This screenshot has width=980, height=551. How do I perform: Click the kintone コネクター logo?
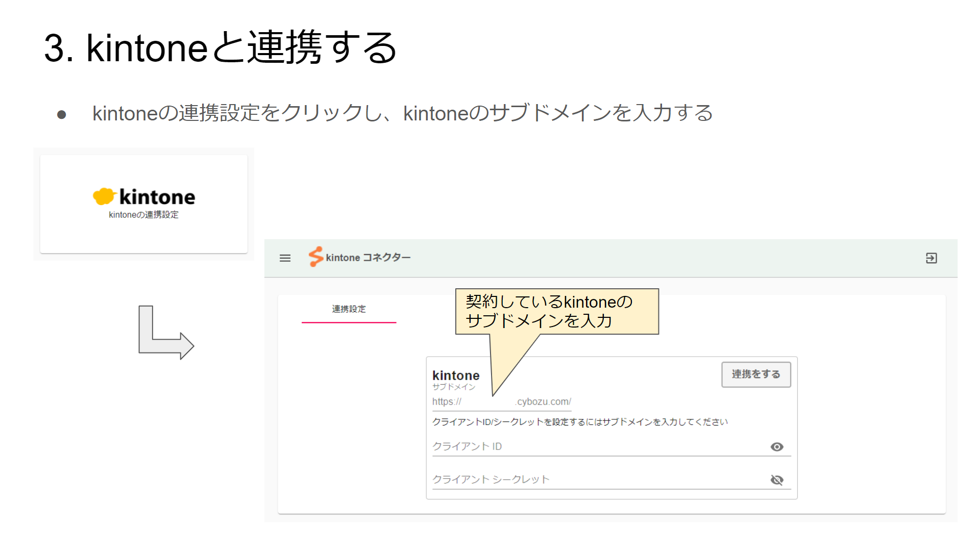tap(359, 257)
